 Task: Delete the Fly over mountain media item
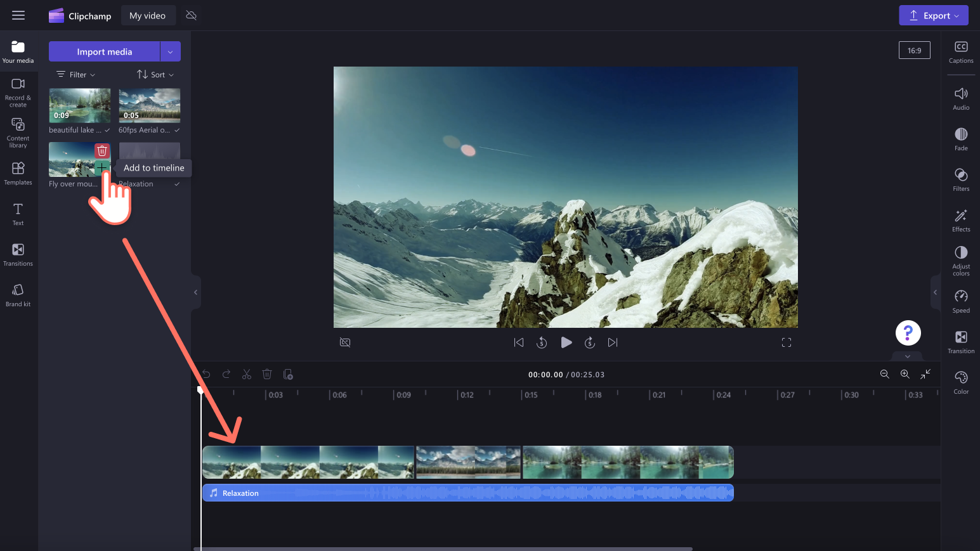click(102, 151)
